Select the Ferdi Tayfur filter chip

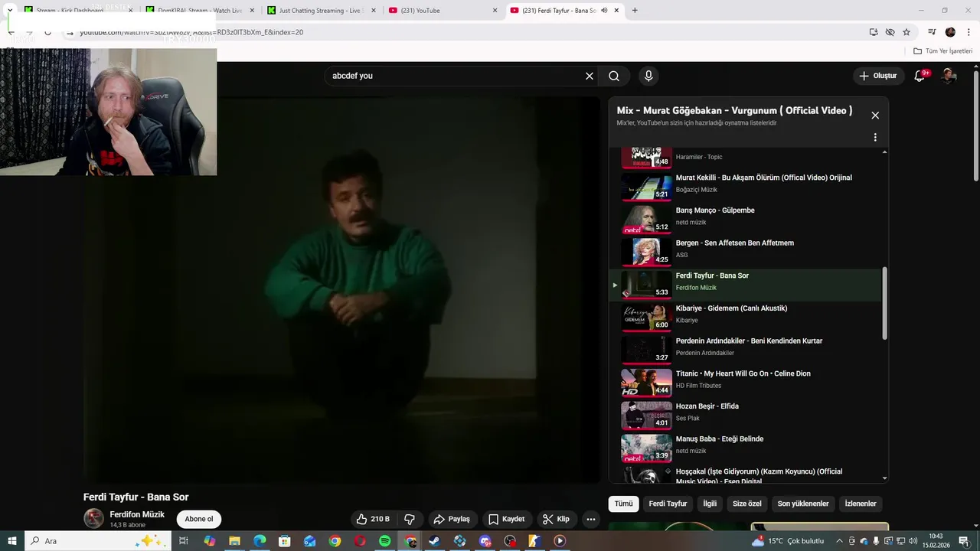pyautogui.click(x=668, y=504)
